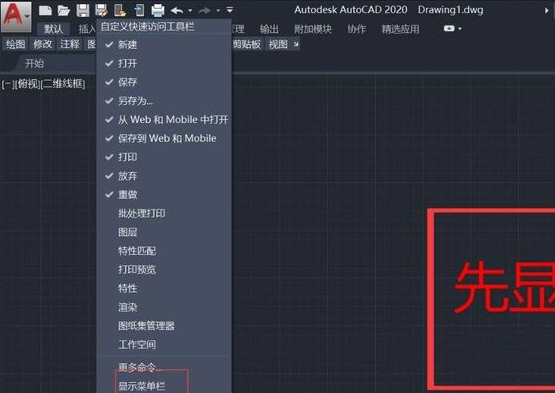Enable 特性 in the customize menu
Screen dimensions: 555x393
coord(164,289)
